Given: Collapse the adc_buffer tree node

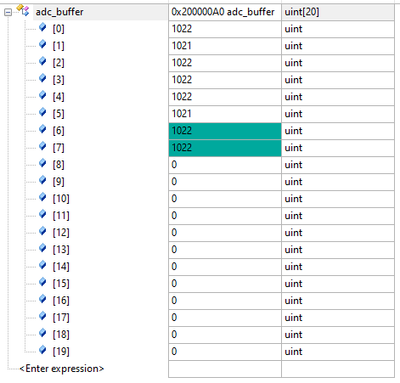Looking at the screenshot, I should (8, 12).
